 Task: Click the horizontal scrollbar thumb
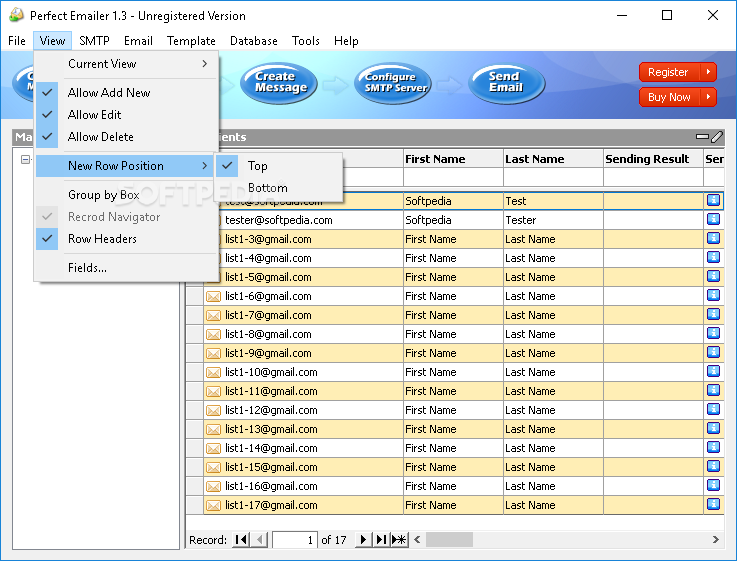[x=449, y=539]
